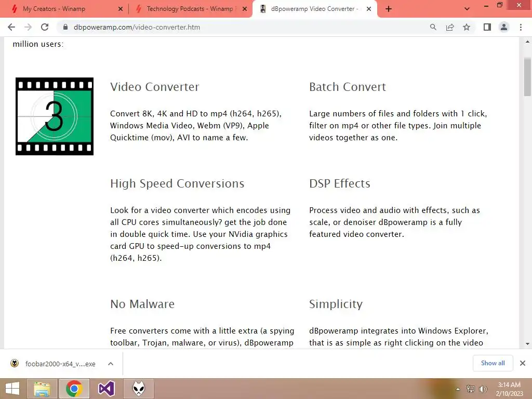Go back to the previous page
Image resolution: width=532 pixels, height=399 pixels.
coord(11,27)
